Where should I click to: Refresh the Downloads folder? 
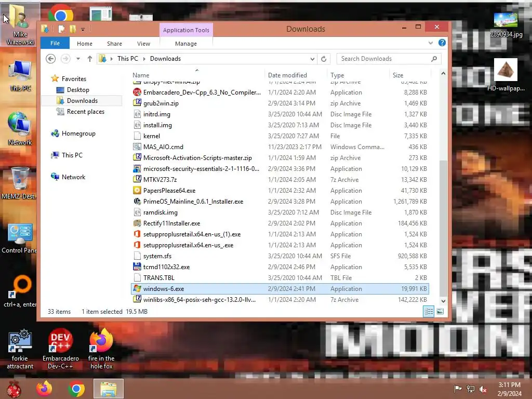(x=324, y=59)
